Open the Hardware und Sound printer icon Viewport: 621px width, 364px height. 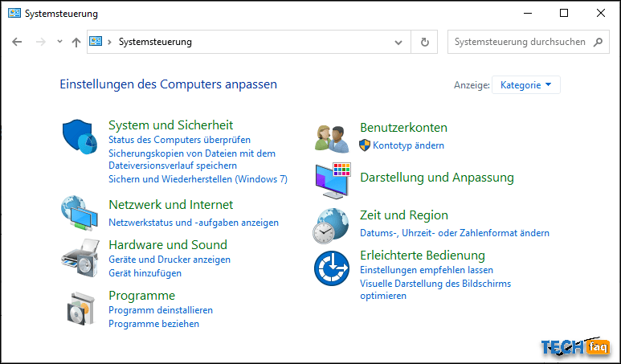80,257
